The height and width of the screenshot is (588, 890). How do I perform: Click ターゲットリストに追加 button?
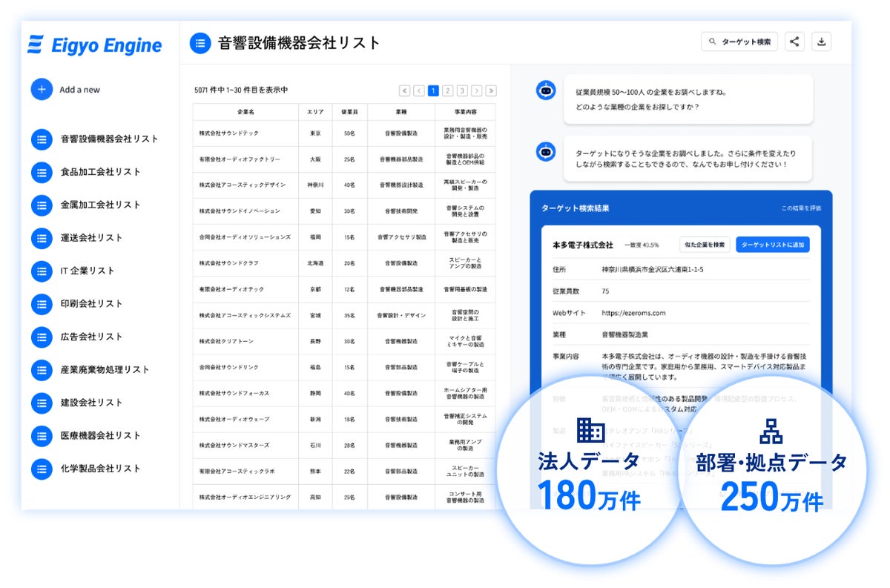[x=773, y=245]
